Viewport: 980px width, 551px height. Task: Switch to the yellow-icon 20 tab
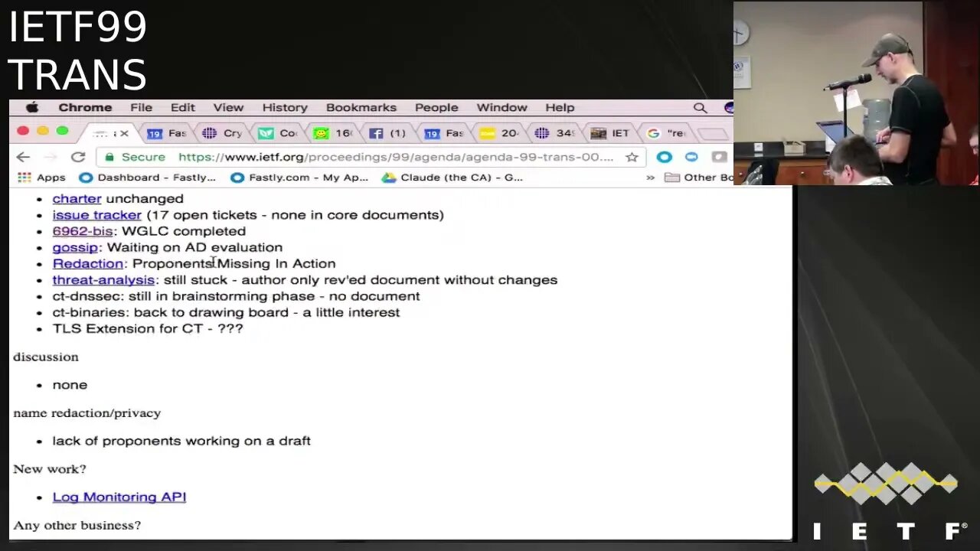tap(498, 133)
